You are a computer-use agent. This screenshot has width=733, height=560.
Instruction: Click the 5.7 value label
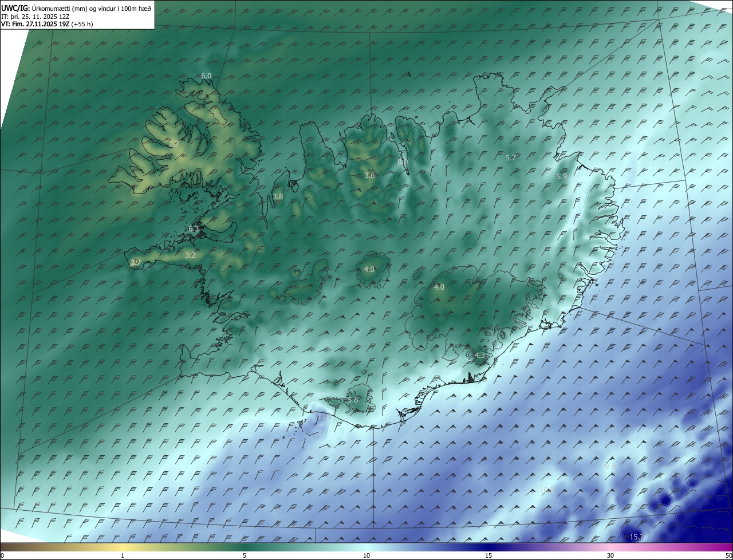click(x=511, y=157)
